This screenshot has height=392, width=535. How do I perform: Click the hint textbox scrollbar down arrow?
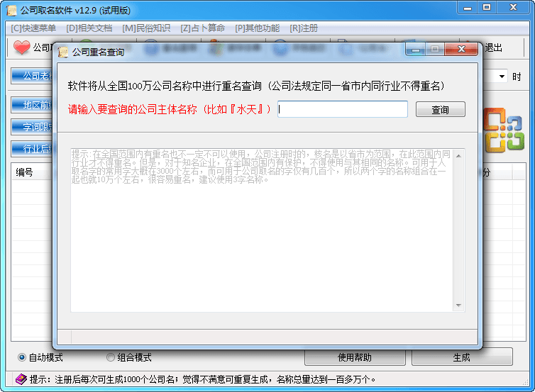point(459,306)
